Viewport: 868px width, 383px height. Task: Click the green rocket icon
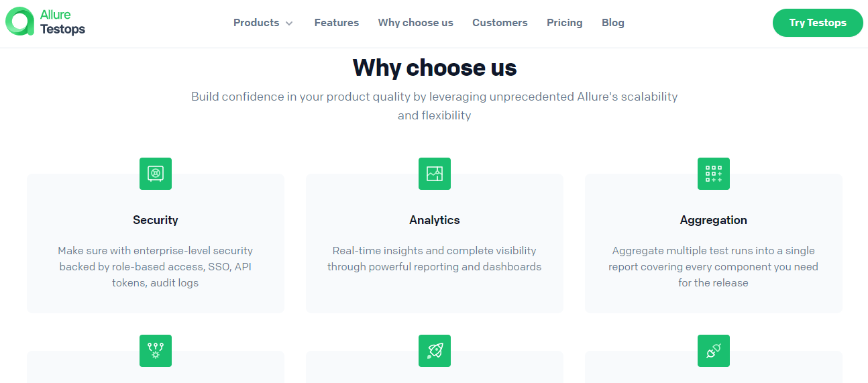tap(435, 351)
